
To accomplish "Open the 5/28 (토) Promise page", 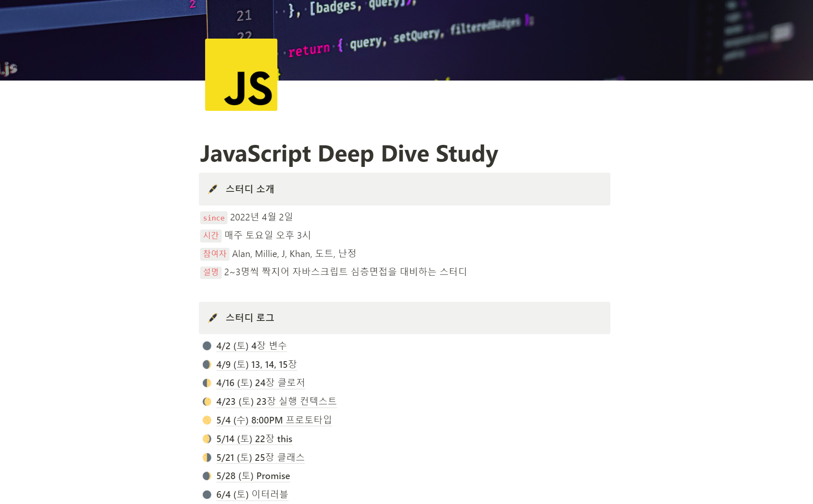I will (x=253, y=476).
